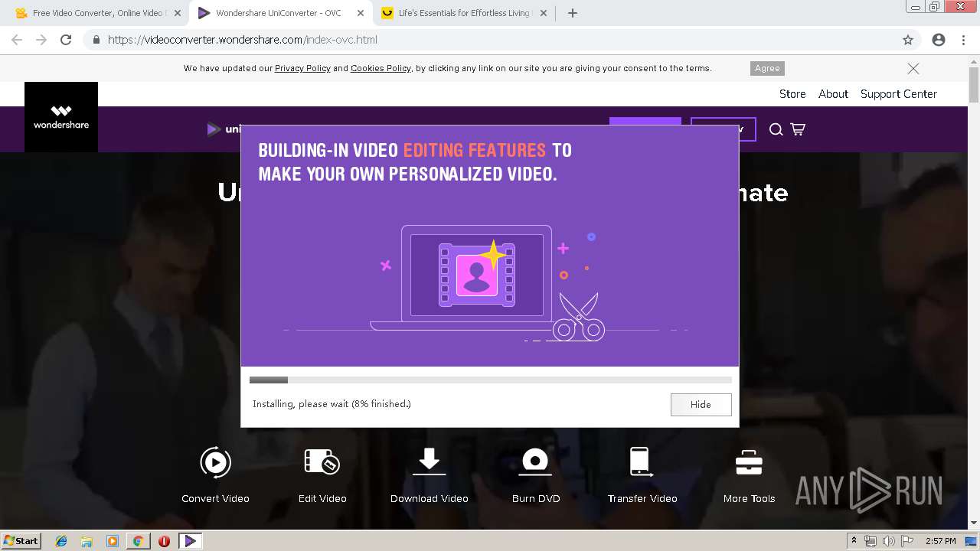
Task: Close the Life's Essentials tab
Action: 544,13
